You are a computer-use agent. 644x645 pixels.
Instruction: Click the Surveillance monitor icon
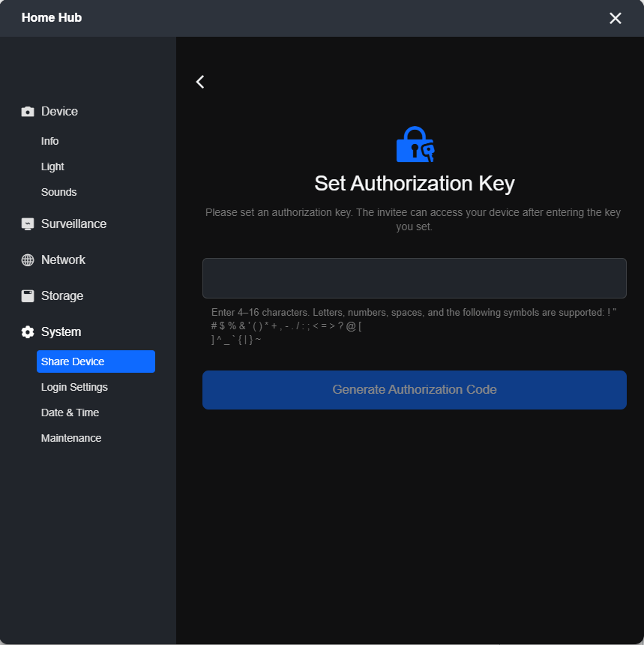(x=28, y=223)
